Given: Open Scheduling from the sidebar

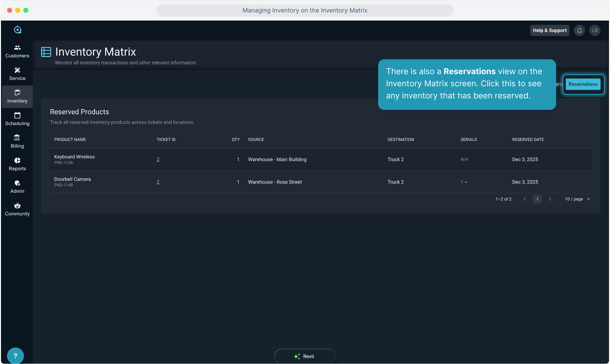Looking at the screenshot, I should (x=17, y=119).
